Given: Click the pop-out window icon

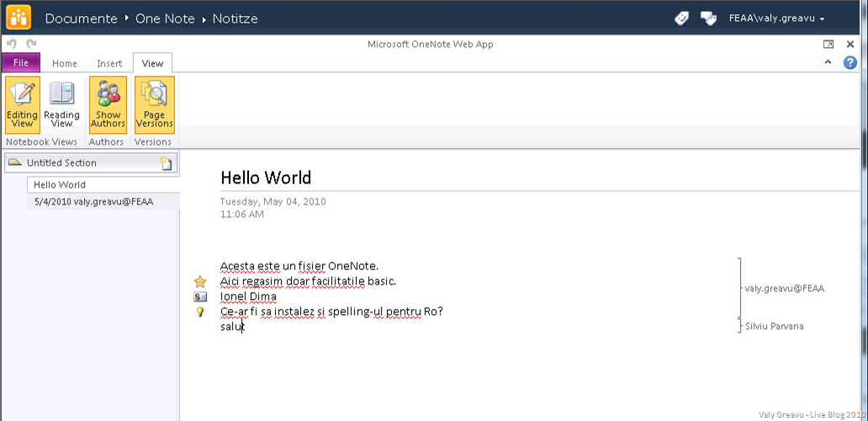Looking at the screenshot, I should pos(828,45).
